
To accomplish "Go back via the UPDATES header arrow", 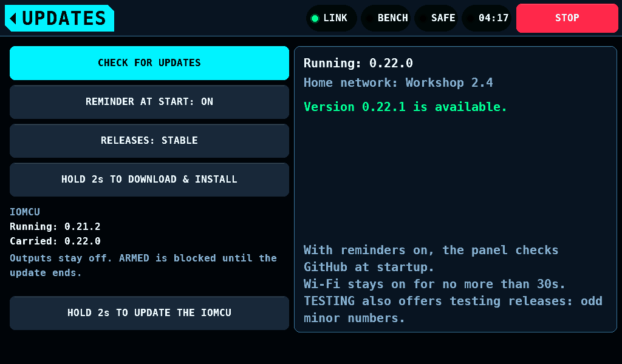I will (x=60, y=18).
